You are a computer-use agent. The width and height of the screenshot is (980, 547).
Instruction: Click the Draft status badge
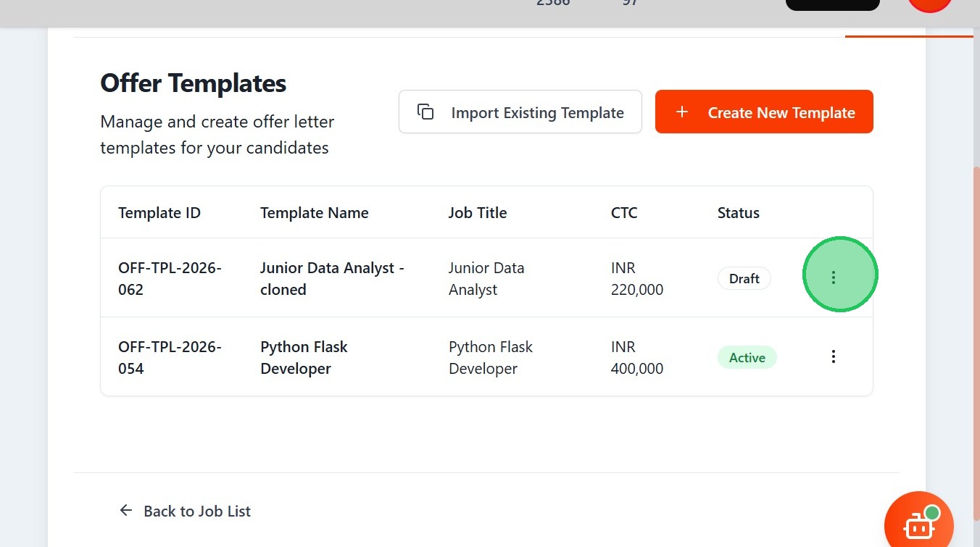coord(744,279)
